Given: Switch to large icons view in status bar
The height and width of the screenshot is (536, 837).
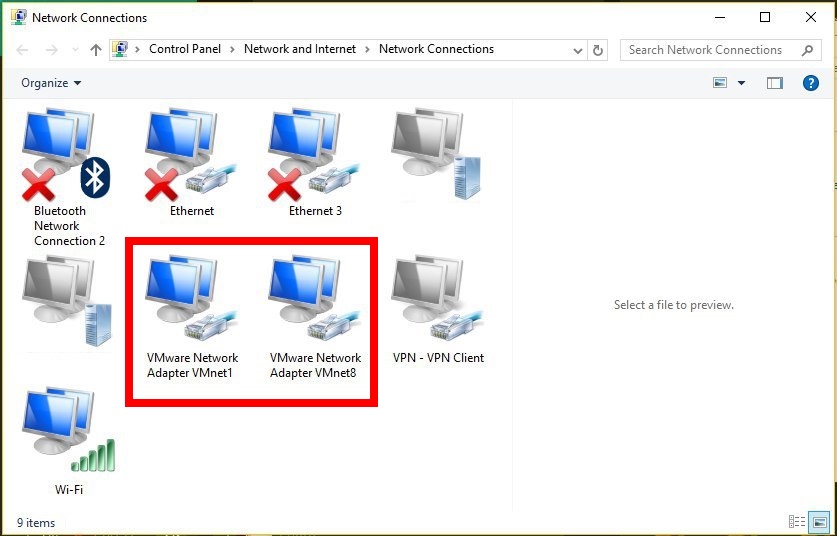Looking at the screenshot, I should click(818, 521).
